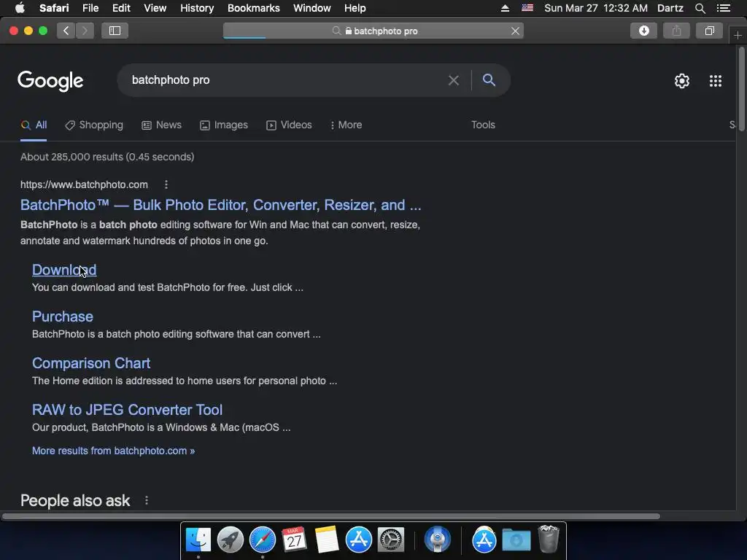This screenshot has height=560, width=747.
Task: Go back using Safari back arrow
Action: pyautogui.click(x=66, y=31)
